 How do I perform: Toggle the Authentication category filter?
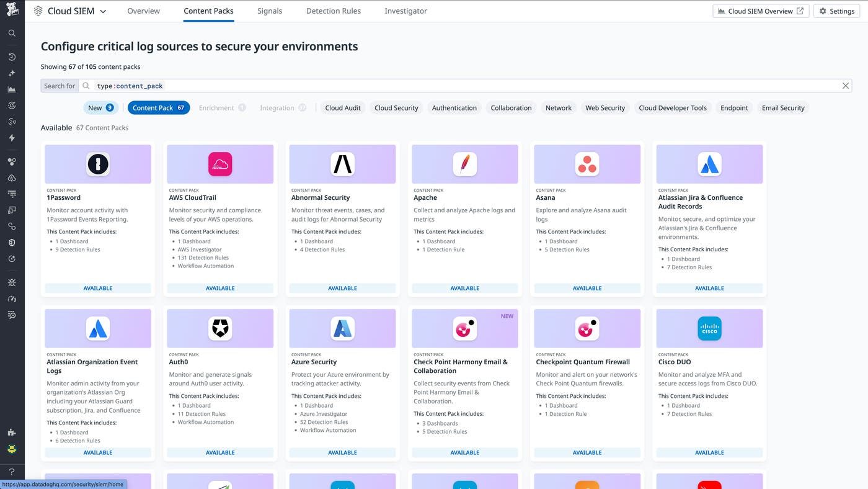click(x=454, y=107)
